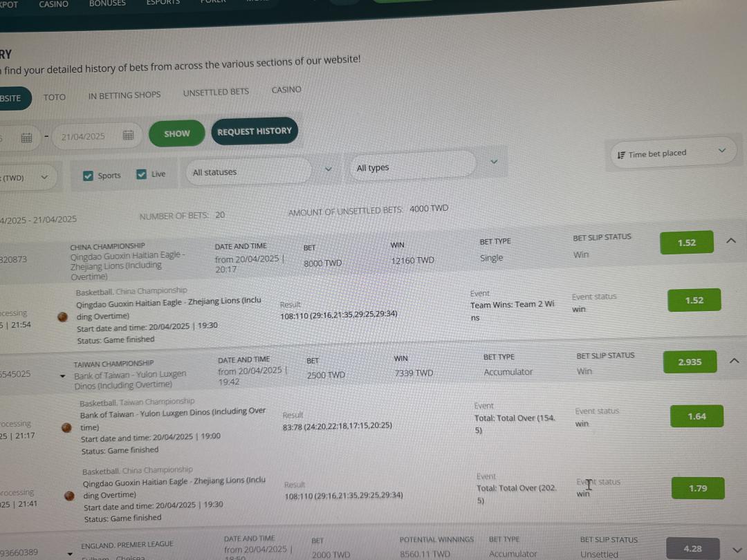
Task: Click the 8560.11 TWD potential winnings
Action: pos(425,554)
